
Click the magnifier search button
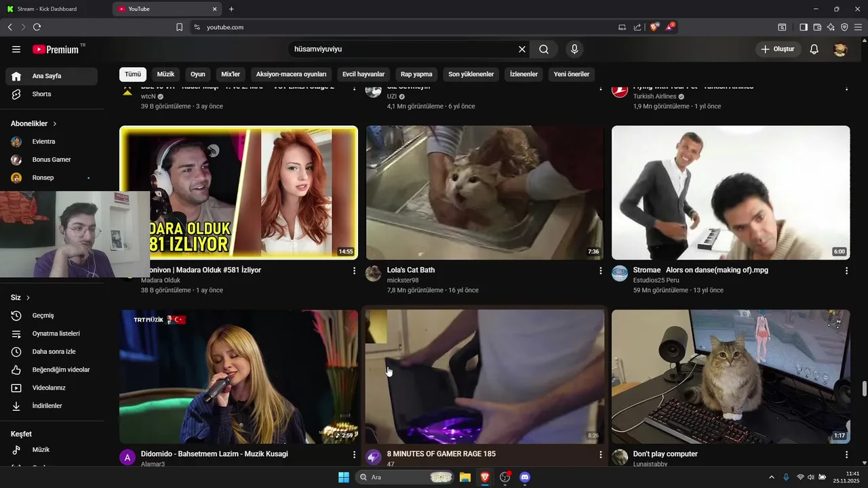pos(544,49)
